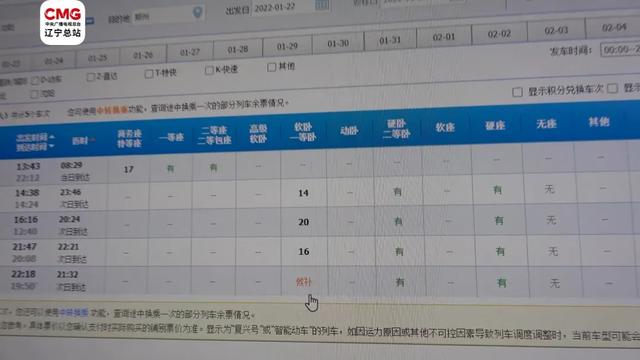The width and height of the screenshot is (640, 360).
Task: Sort ascending by 出发时间 arrow
Action: [52, 136]
